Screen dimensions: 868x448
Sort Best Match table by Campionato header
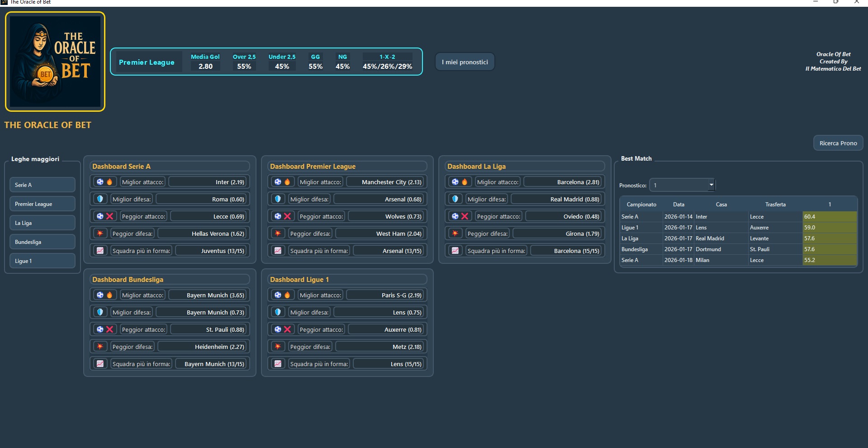pos(641,205)
